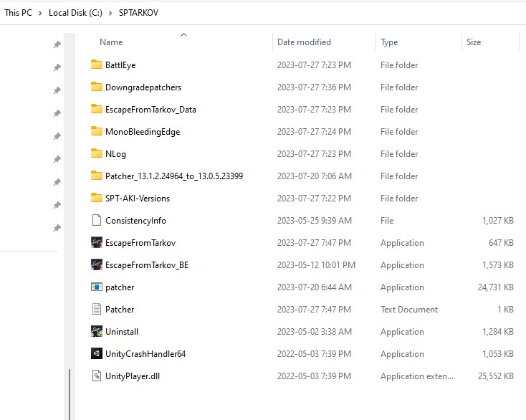The width and height of the screenshot is (526, 420).
Task: Select the EscapeFromTarkov_BE file name
Action: tap(147, 265)
